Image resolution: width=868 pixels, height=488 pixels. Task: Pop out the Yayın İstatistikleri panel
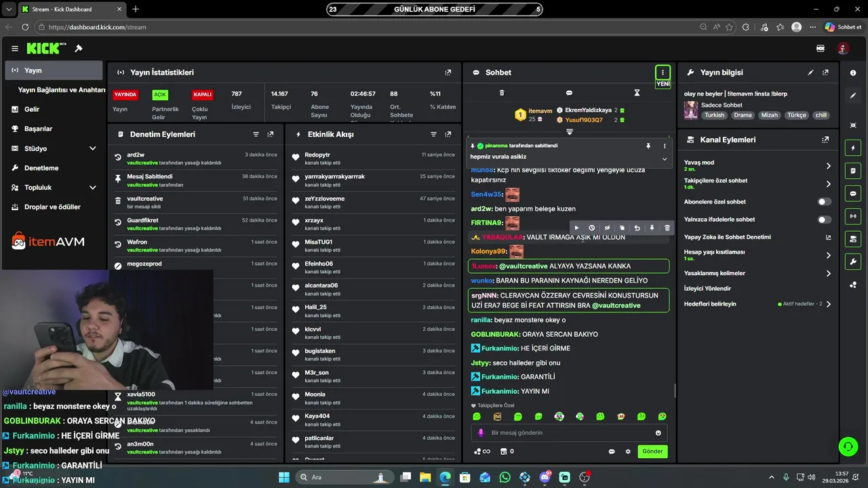click(448, 73)
